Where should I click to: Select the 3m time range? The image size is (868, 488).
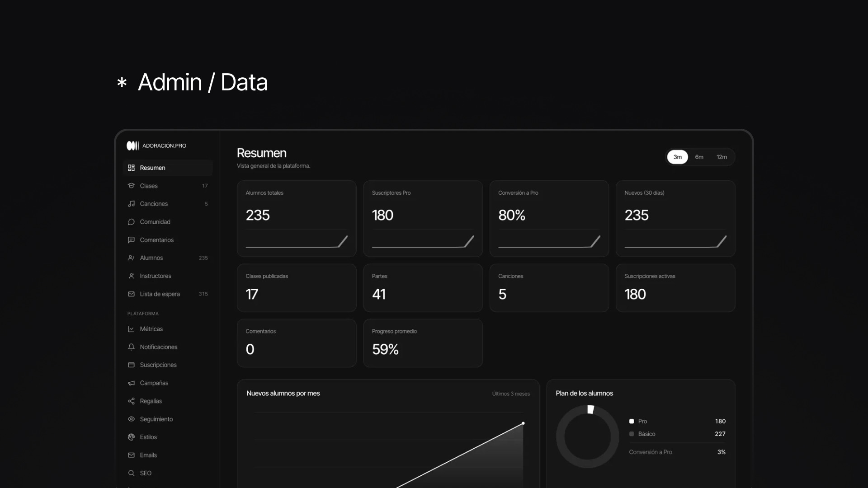(x=678, y=157)
